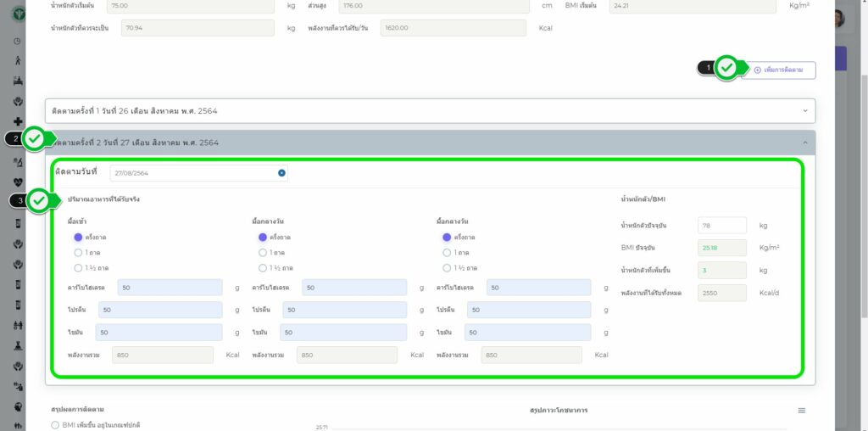Click the follow-up date field 27/08/2564
The image size is (868, 431).
(193, 173)
